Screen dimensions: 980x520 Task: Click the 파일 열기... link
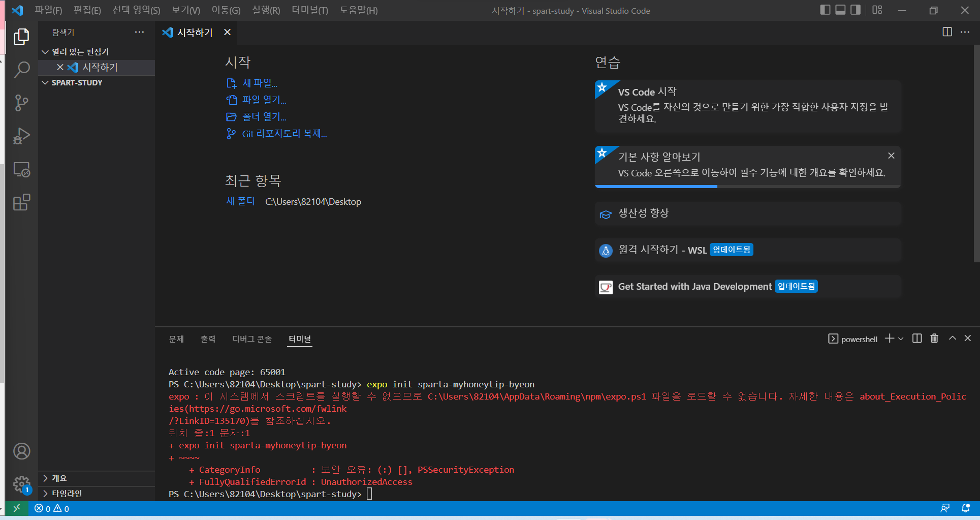coord(264,100)
